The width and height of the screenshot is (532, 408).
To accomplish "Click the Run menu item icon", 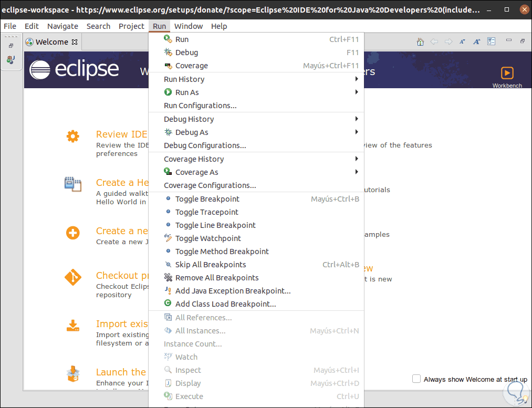I will (168, 39).
